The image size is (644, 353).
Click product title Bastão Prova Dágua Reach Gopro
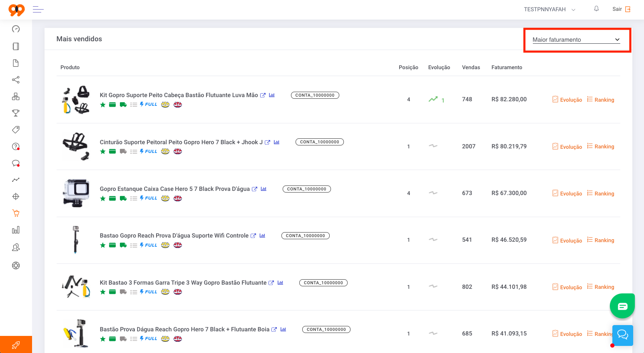185,329
